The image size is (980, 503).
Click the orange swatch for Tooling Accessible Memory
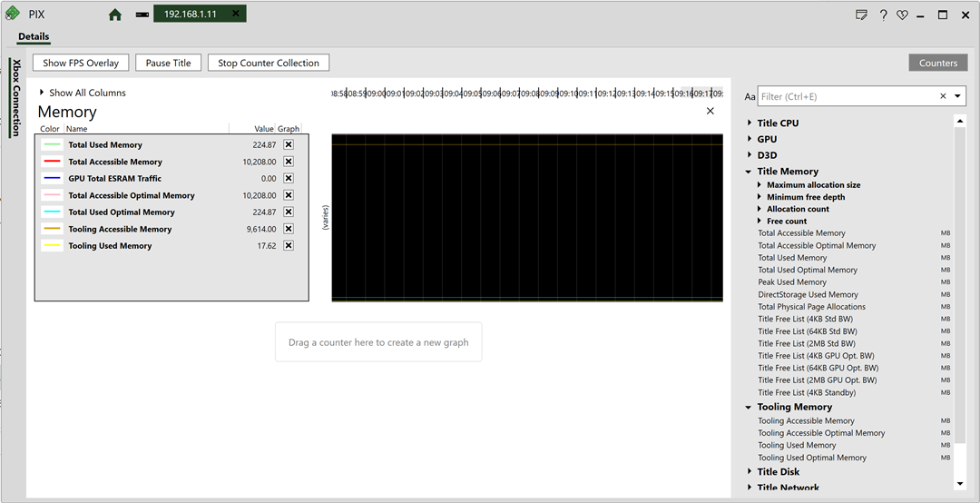52,229
